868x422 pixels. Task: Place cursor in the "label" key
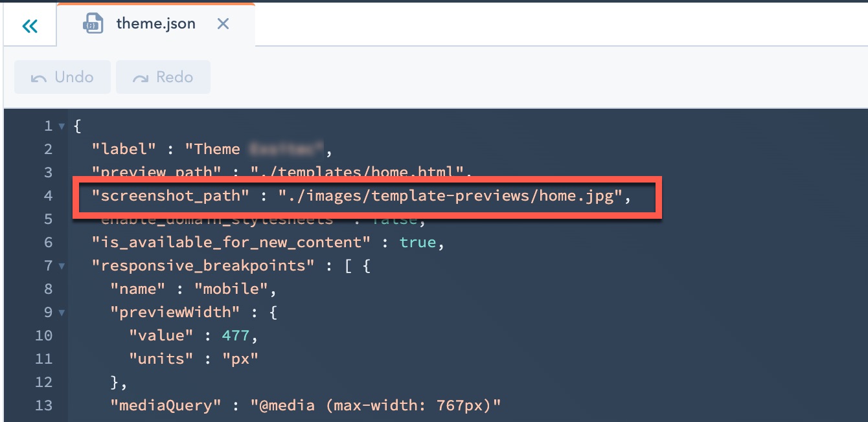[124, 149]
